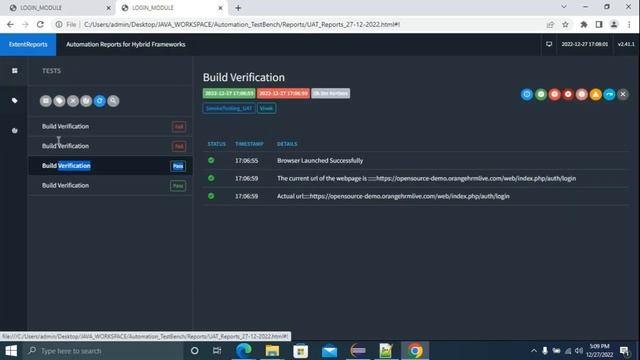Image resolution: width=640 pixels, height=360 pixels.
Task: Click the red end-time label under Build Verification
Action: click(283, 93)
